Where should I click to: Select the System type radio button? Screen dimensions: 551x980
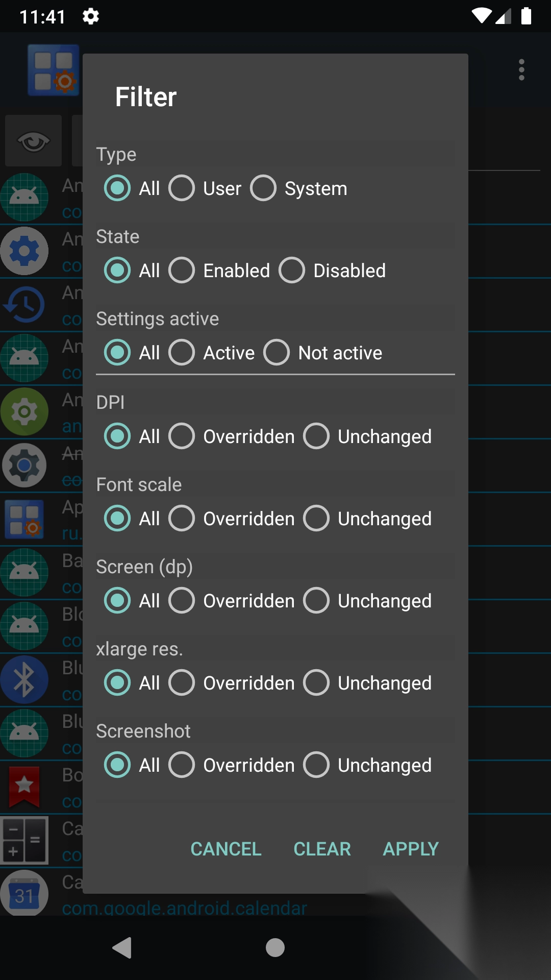coord(263,188)
